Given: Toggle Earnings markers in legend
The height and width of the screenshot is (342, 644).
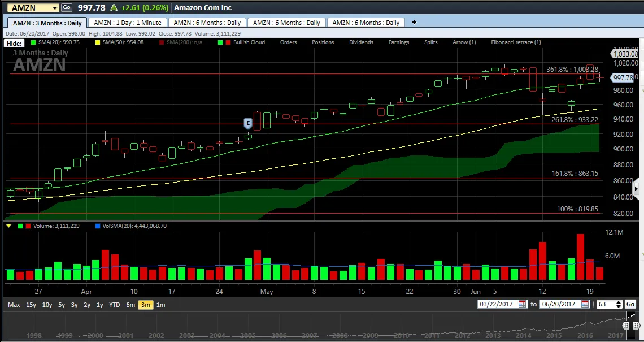Looking at the screenshot, I should (x=399, y=42).
